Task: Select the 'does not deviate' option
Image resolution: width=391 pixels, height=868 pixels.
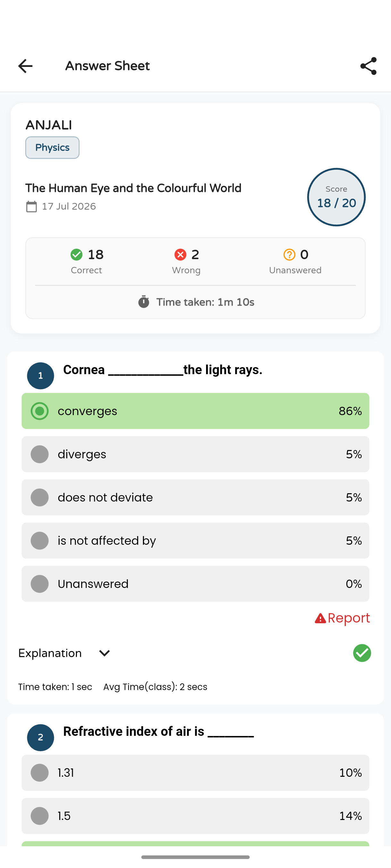Action: click(x=195, y=497)
